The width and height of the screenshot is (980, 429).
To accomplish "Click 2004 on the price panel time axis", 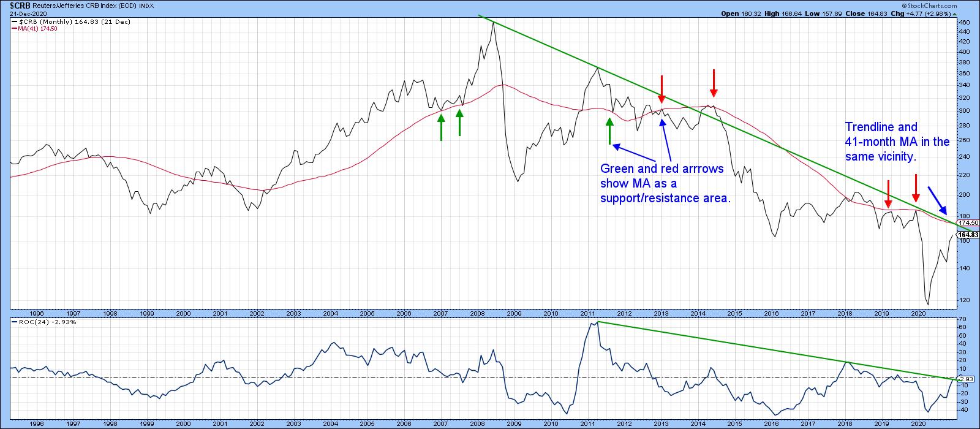I will click(331, 313).
